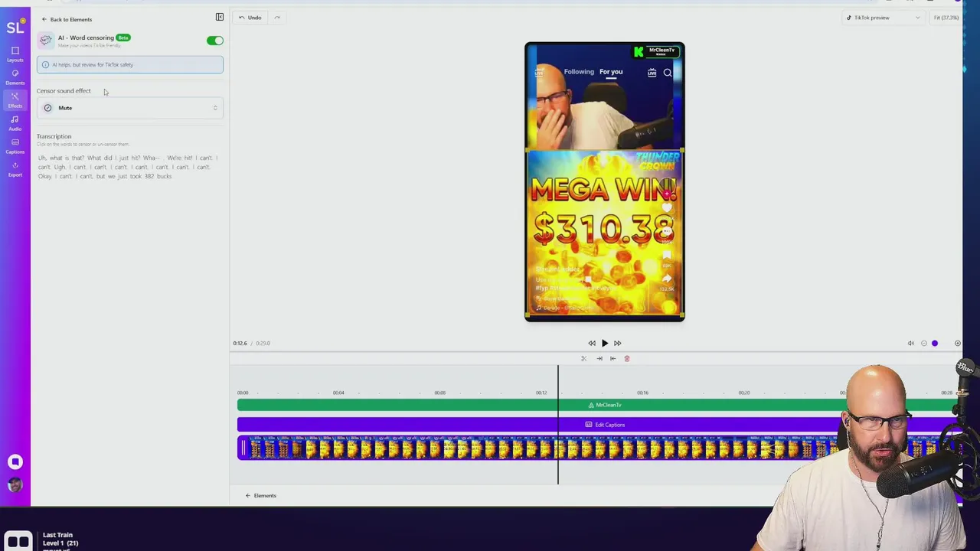Click the 'Transcription' heading
This screenshot has height=551, width=980.
(54, 136)
